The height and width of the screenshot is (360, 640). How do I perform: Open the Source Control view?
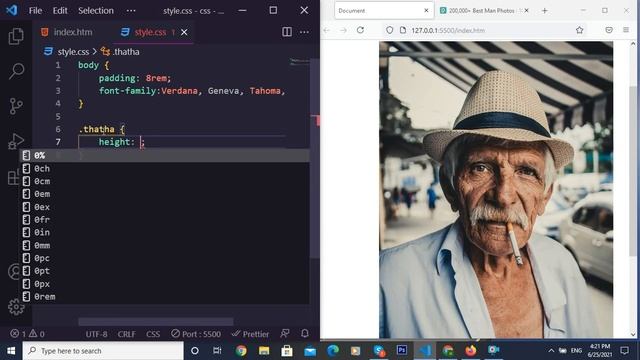pos(16,106)
